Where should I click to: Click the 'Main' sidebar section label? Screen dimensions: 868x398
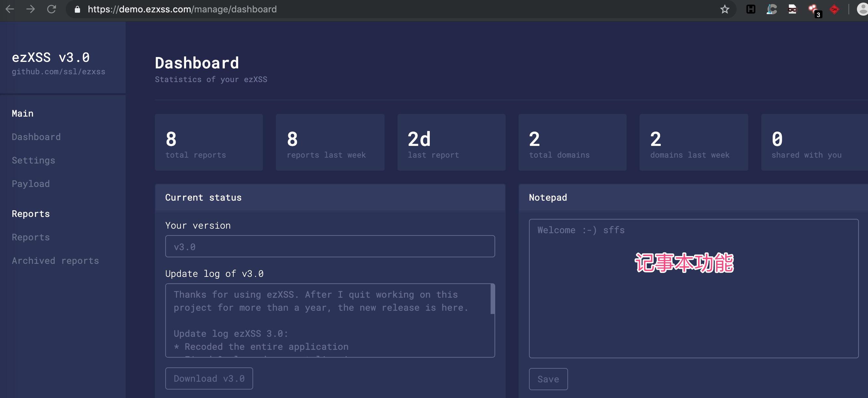(x=22, y=114)
